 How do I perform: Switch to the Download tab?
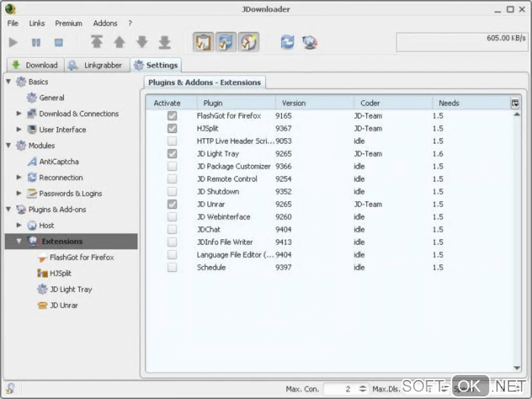pyautogui.click(x=35, y=65)
